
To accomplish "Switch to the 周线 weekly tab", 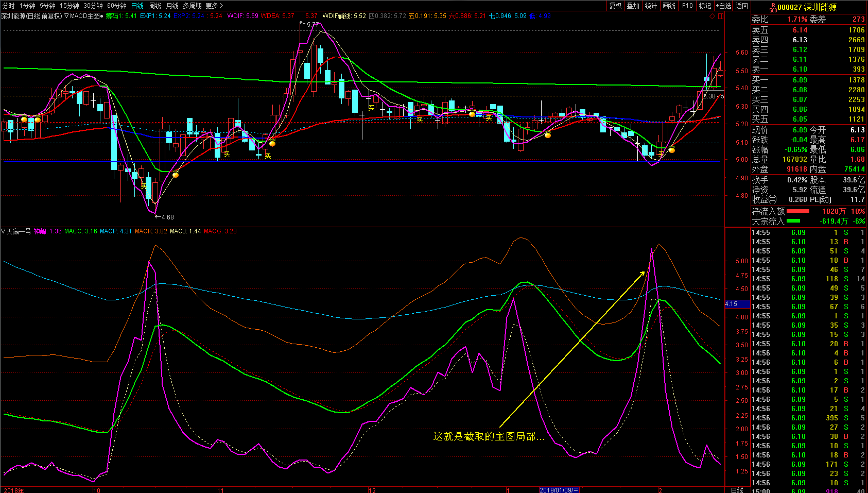I will [x=155, y=6].
